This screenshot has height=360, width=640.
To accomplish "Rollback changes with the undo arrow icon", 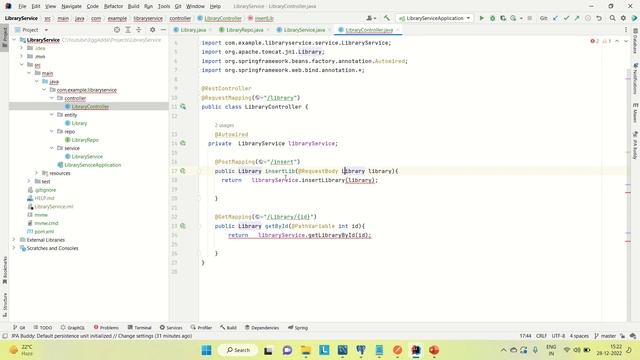I will point(599,18).
